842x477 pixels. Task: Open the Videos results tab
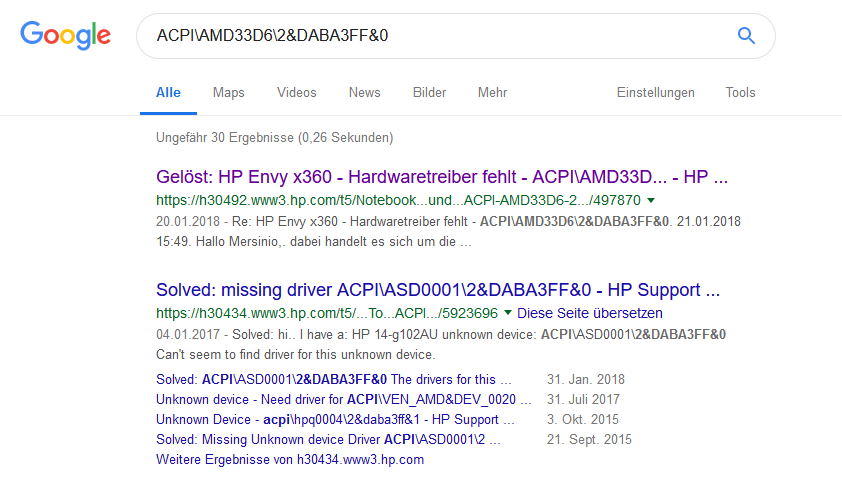(x=296, y=92)
